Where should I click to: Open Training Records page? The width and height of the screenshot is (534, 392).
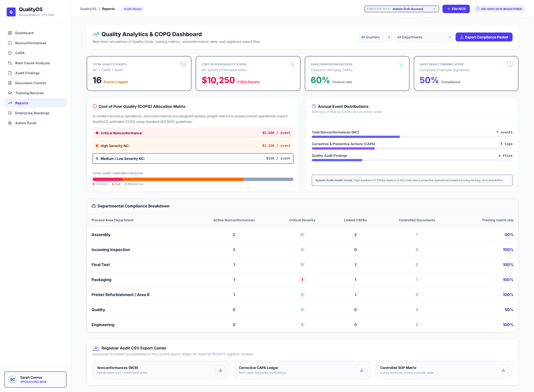pyautogui.click(x=35, y=93)
